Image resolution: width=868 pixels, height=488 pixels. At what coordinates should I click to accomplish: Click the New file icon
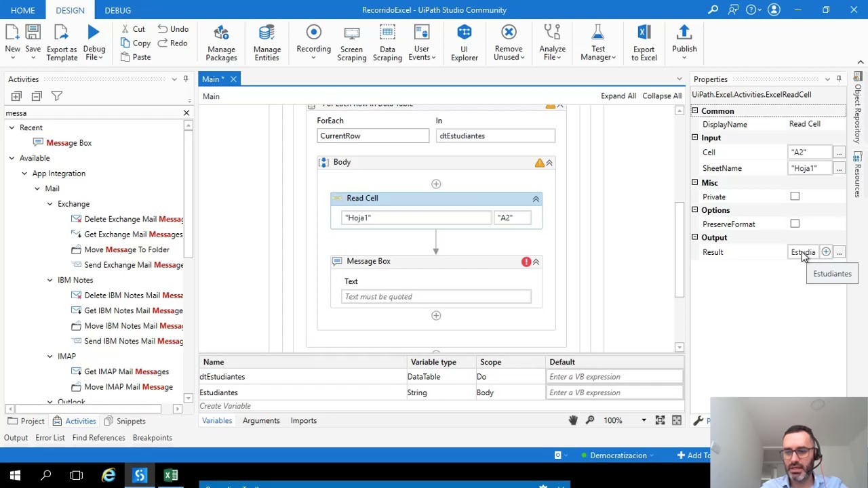click(12, 34)
